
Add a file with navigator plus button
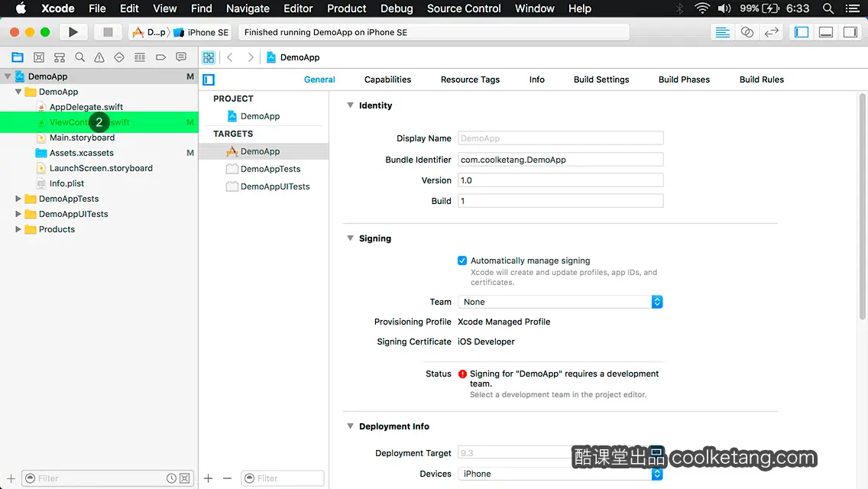pos(11,478)
